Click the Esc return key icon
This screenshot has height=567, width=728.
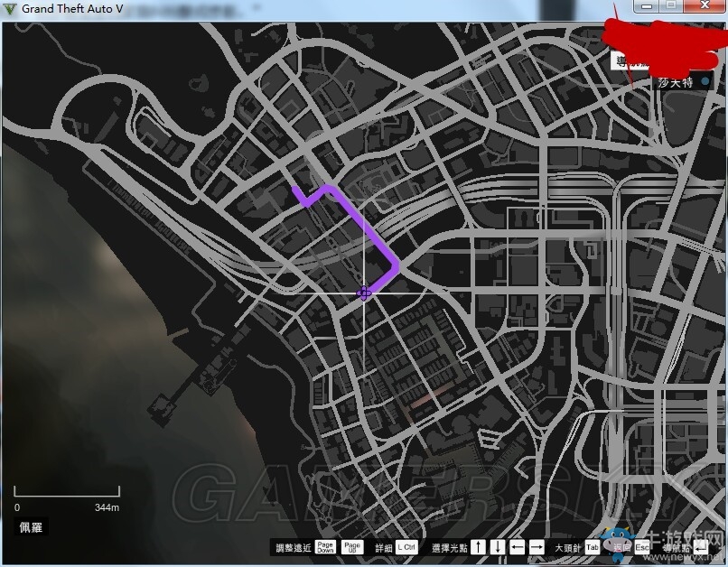pyautogui.click(x=642, y=547)
